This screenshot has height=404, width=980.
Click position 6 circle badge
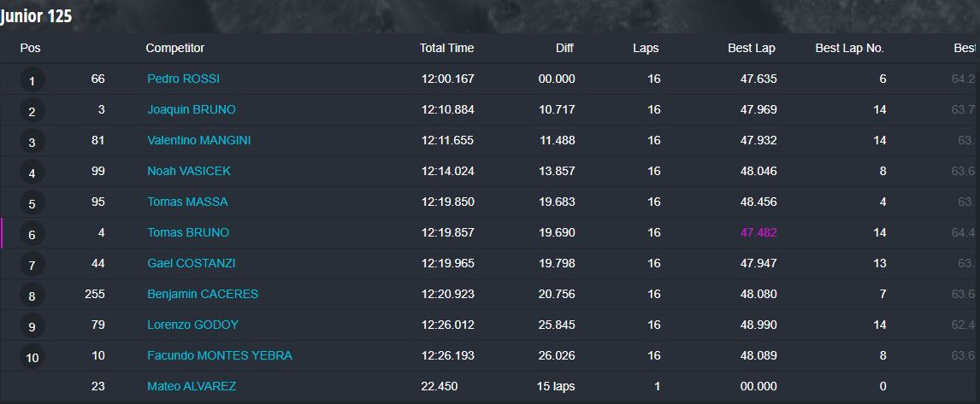pyautogui.click(x=32, y=235)
